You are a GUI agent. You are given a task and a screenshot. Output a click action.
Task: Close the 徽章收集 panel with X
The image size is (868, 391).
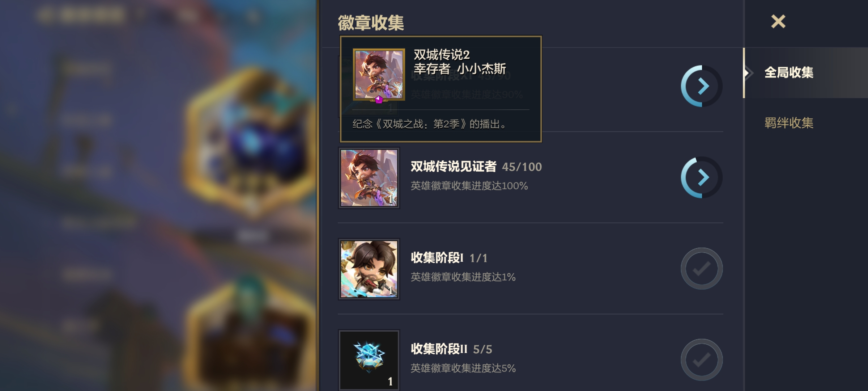778,21
